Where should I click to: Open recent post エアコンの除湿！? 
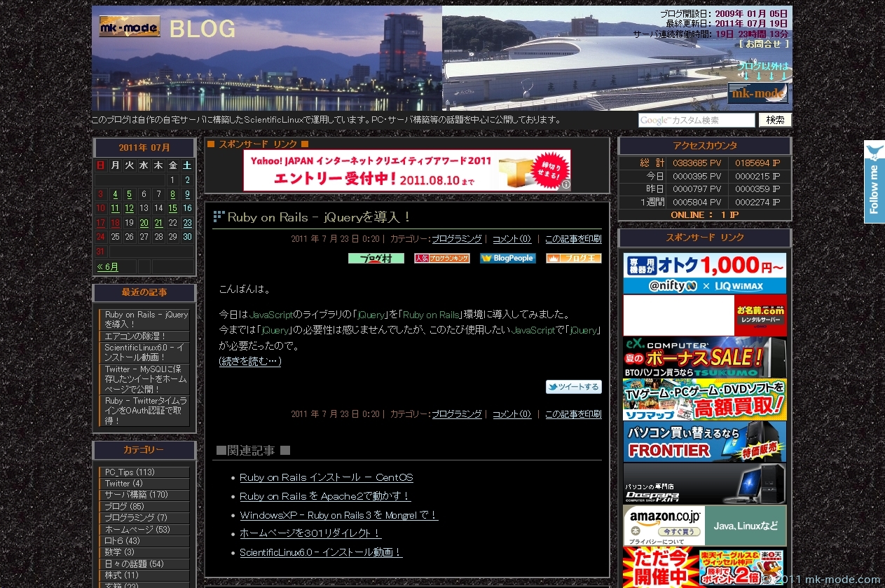pyautogui.click(x=135, y=336)
